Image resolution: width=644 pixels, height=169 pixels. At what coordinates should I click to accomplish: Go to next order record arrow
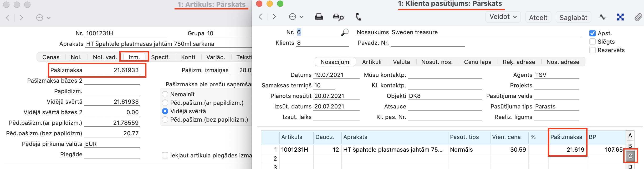(274, 17)
